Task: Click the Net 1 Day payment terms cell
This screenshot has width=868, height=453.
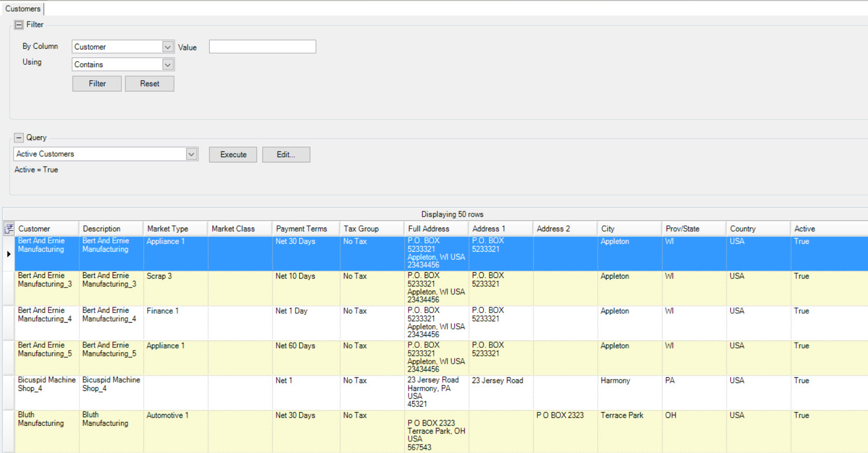Action: coord(306,323)
